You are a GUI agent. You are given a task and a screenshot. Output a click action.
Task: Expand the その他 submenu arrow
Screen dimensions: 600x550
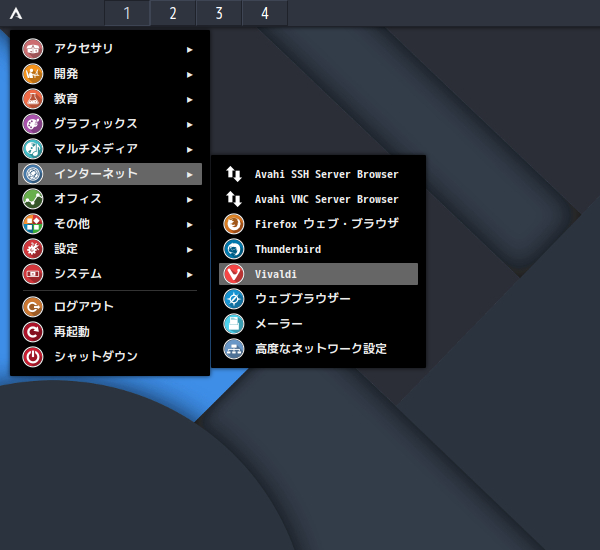[189, 225]
